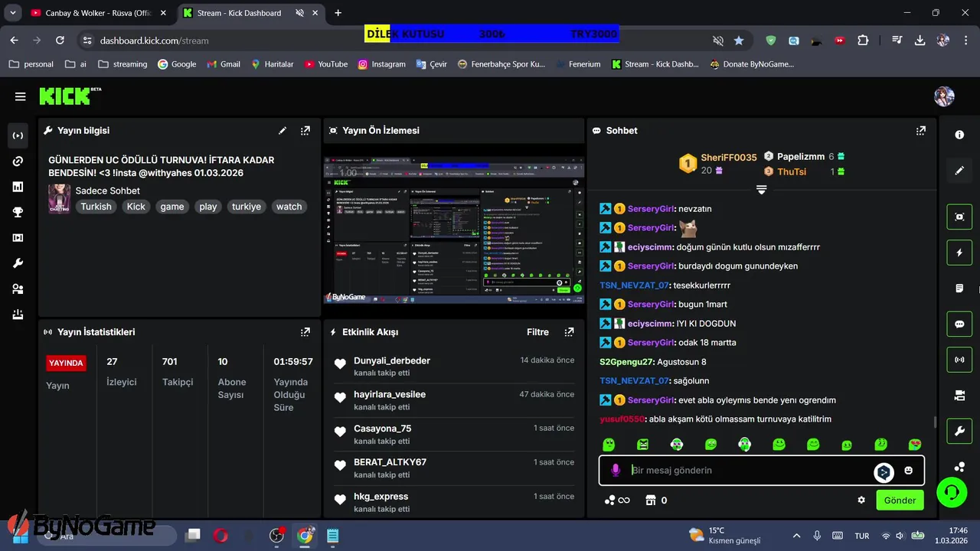Click the pencil icon in right sidebar
The width and height of the screenshot is (980, 551).
[959, 170]
